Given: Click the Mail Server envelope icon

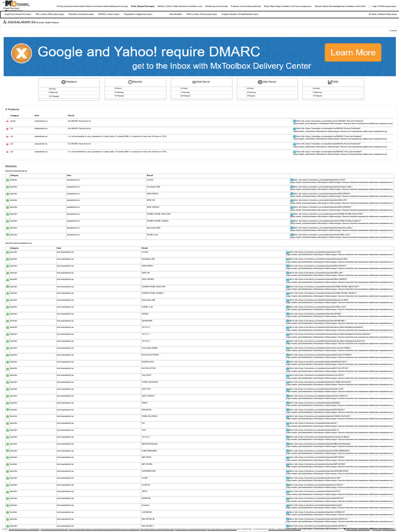Looking at the screenshot, I should coord(194,82).
